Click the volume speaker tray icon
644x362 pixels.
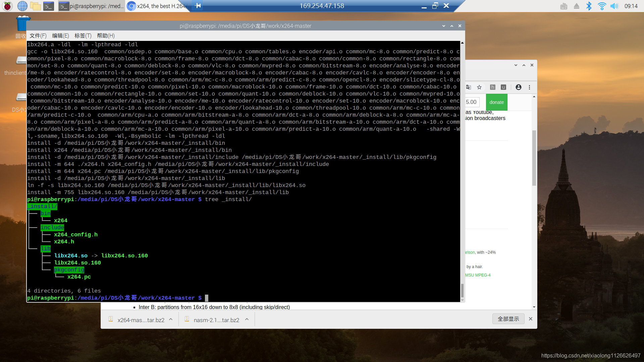614,6
